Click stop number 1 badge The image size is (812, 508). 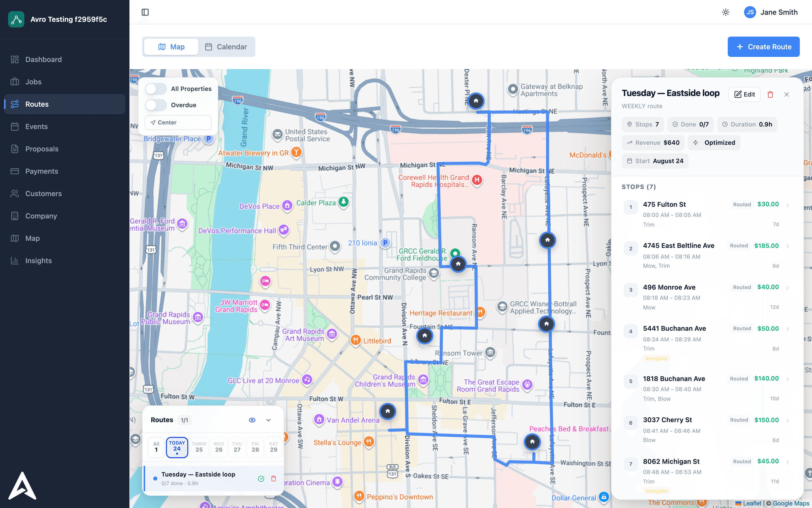pyautogui.click(x=631, y=207)
